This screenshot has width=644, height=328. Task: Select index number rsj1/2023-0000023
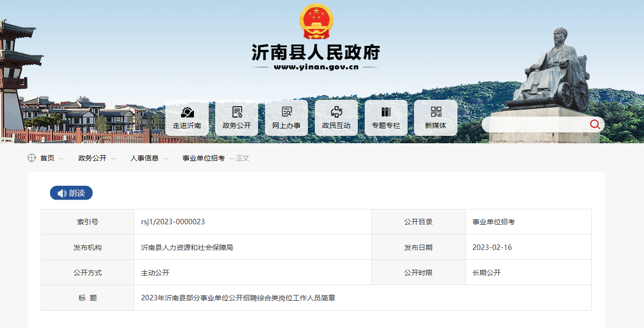(173, 222)
